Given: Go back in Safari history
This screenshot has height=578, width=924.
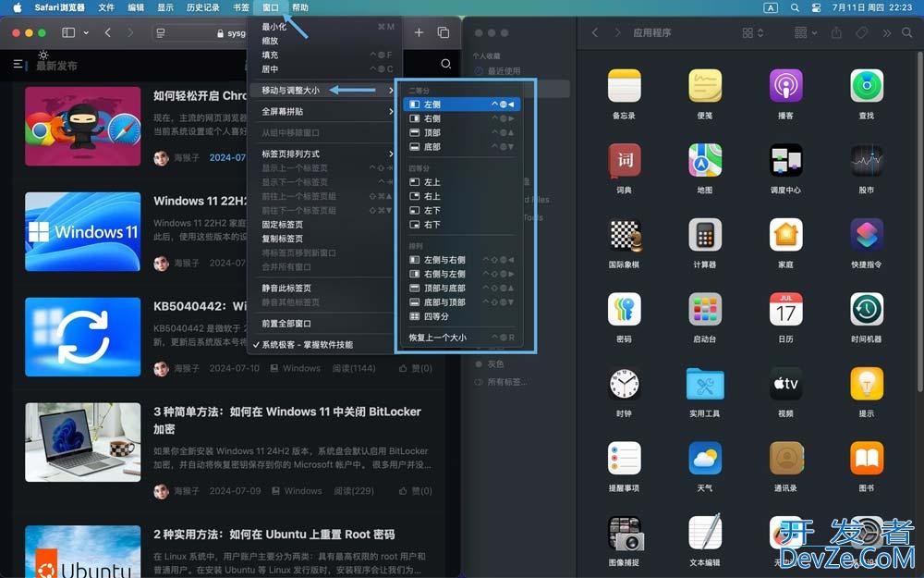Looking at the screenshot, I should pos(107,32).
